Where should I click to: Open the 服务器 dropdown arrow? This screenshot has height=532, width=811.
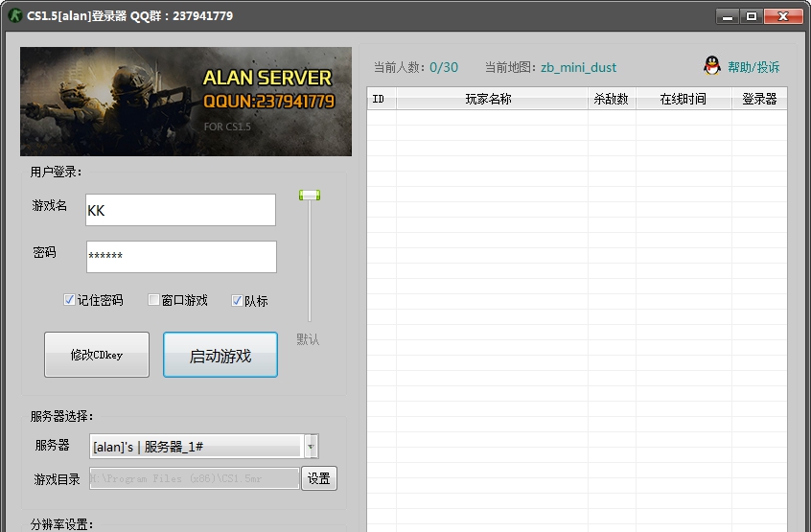pyautogui.click(x=311, y=447)
